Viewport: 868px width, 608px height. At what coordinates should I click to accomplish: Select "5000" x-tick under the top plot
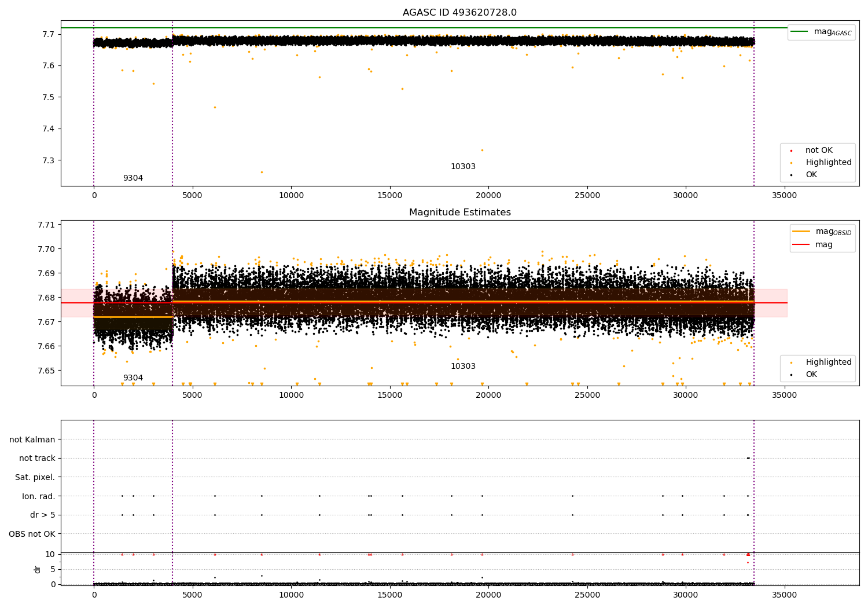tap(193, 196)
